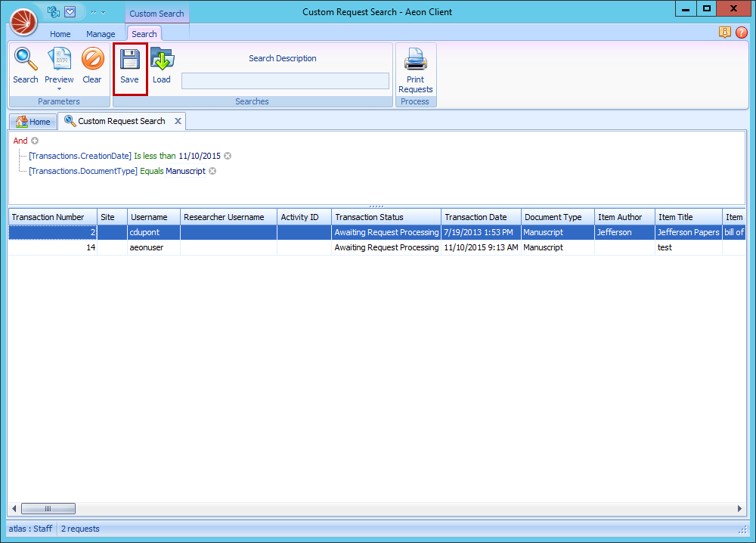Viewport: 756px width, 543px height.
Task: Open the Preview dropdown arrow
Action: pos(59,88)
